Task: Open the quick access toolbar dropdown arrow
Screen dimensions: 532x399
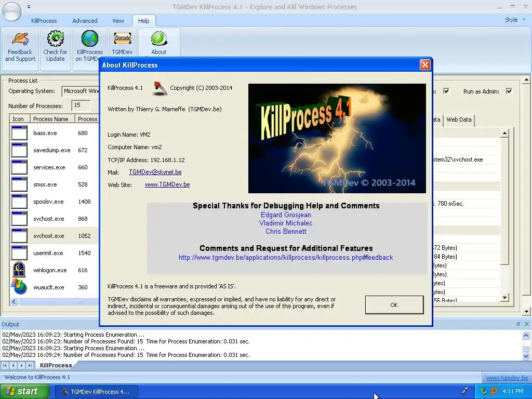Action: click(x=29, y=6)
